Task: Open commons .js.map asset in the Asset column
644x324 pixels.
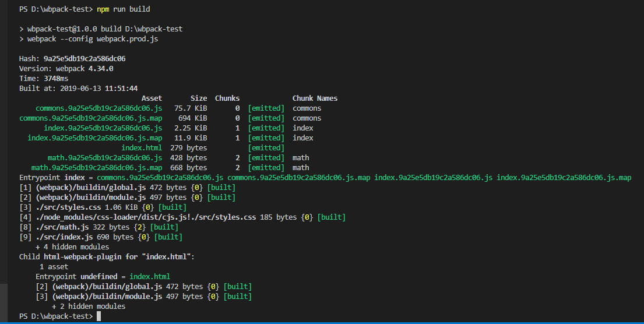Action: point(91,118)
